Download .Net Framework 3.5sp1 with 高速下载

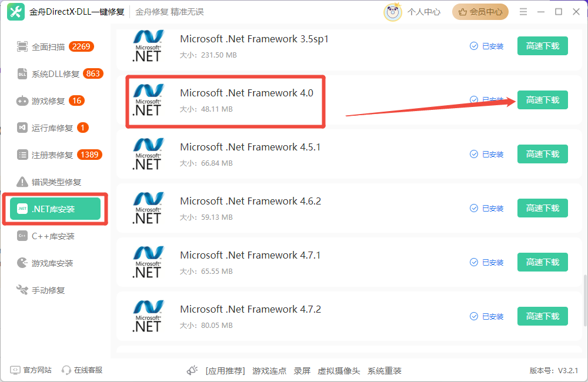coord(543,46)
